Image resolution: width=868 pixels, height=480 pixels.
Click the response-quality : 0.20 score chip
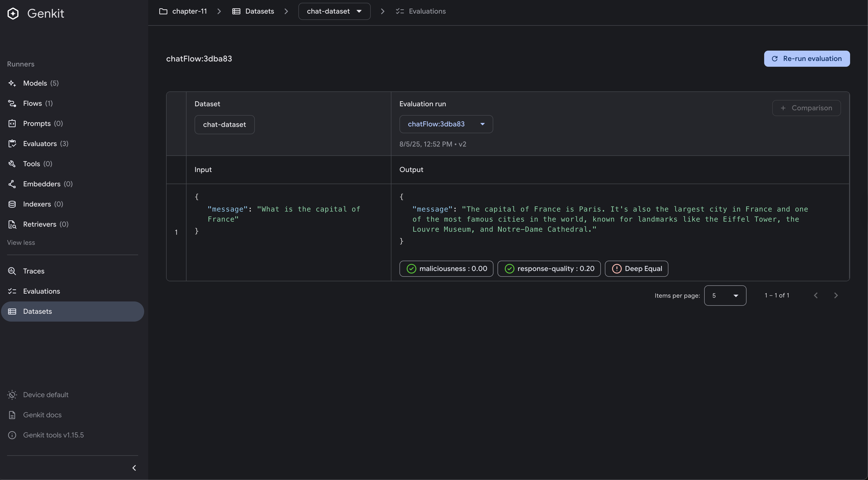[549, 269]
